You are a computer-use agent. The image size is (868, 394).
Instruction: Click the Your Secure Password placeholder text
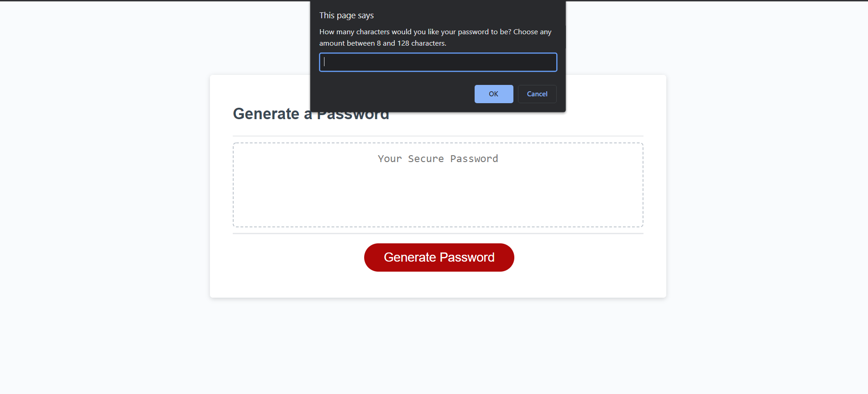[x=438, y=158]
